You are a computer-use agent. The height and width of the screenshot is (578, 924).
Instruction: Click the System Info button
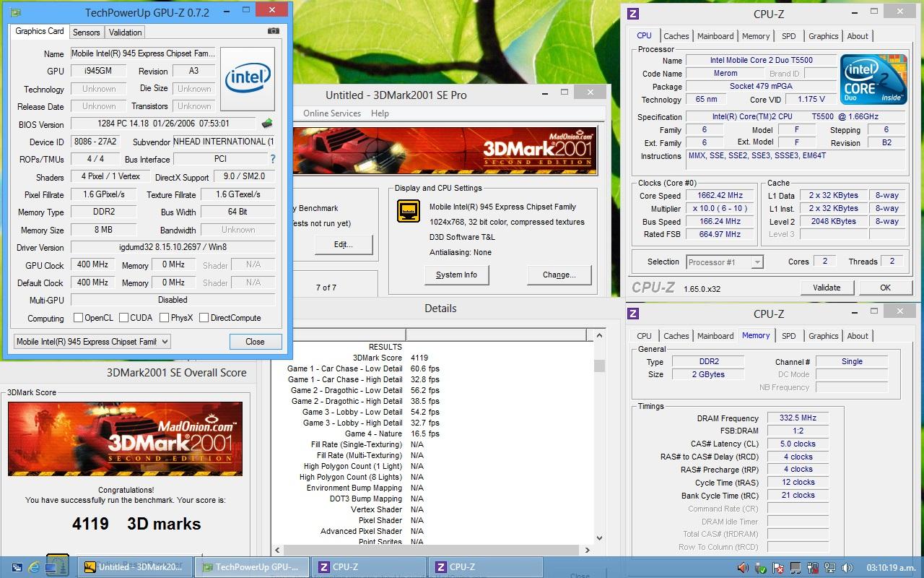[x=457, y=275]
